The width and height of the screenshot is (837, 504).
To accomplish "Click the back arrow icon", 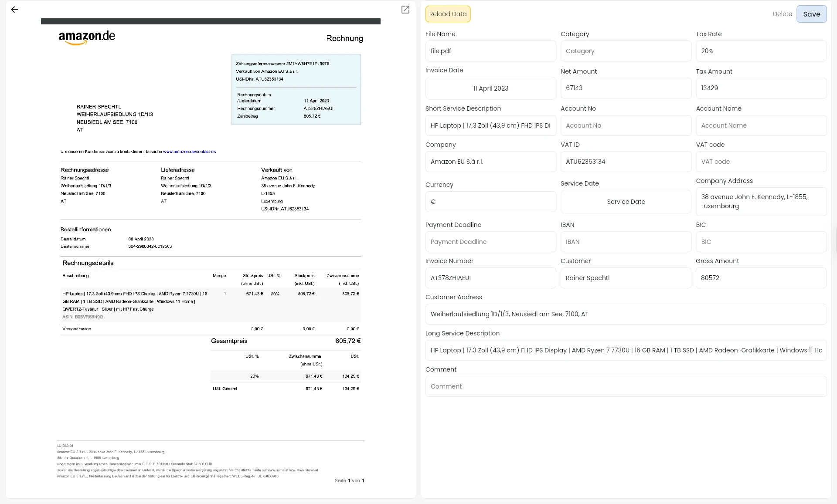I will pyautogui.click(x=14, y=10).
